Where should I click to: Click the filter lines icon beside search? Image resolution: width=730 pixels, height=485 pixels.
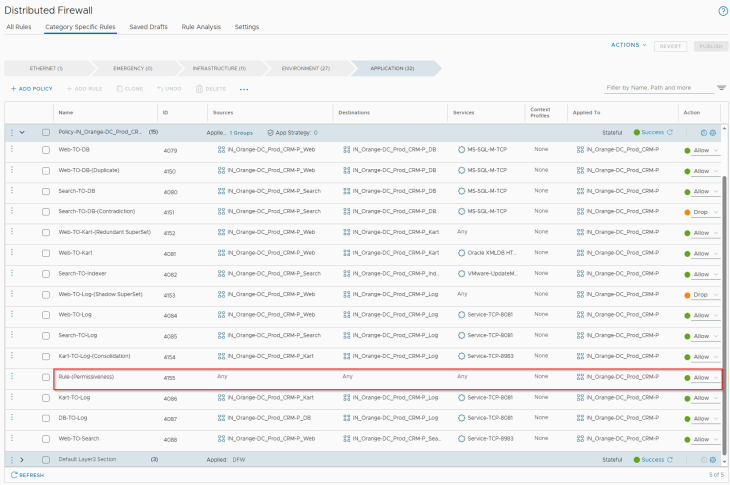[x=721, y=88]
